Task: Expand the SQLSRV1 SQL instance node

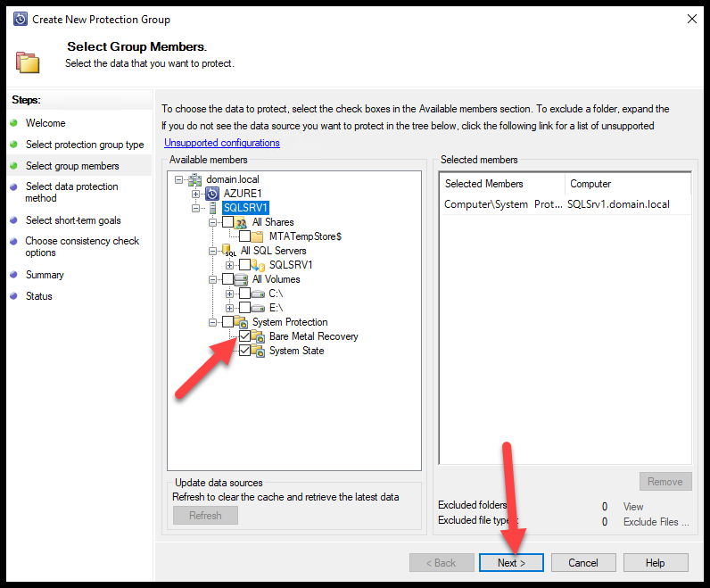Action: [229, 265]
